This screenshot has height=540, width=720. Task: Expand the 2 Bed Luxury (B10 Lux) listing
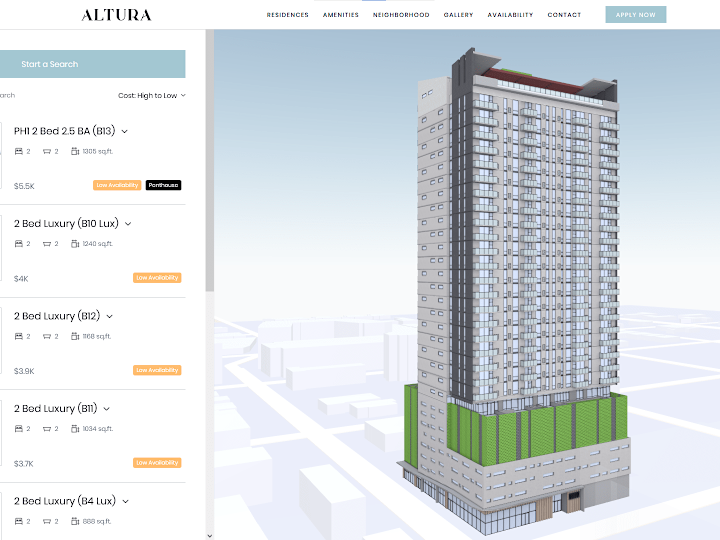click(128, 224)
